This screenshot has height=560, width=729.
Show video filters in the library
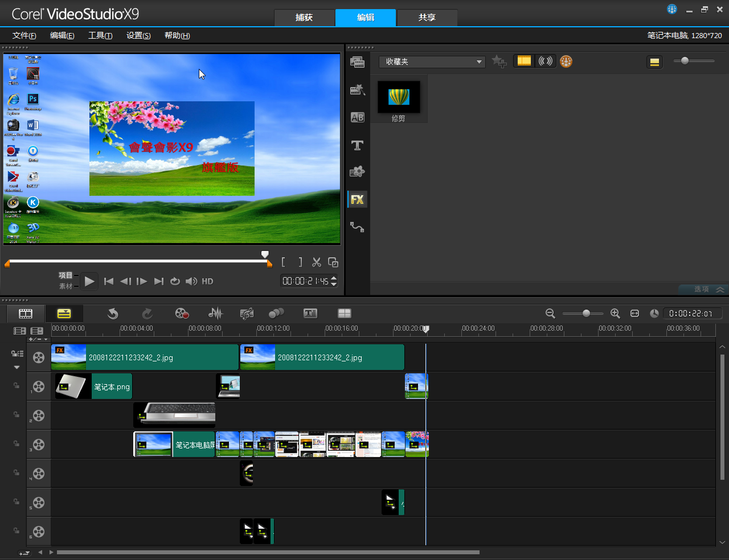pyautogui.click(x=524, y=61)
